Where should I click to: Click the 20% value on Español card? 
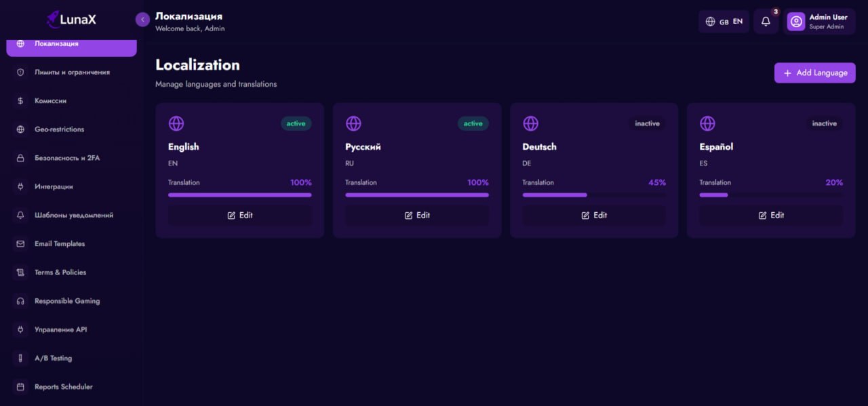(x=834, y=182)
